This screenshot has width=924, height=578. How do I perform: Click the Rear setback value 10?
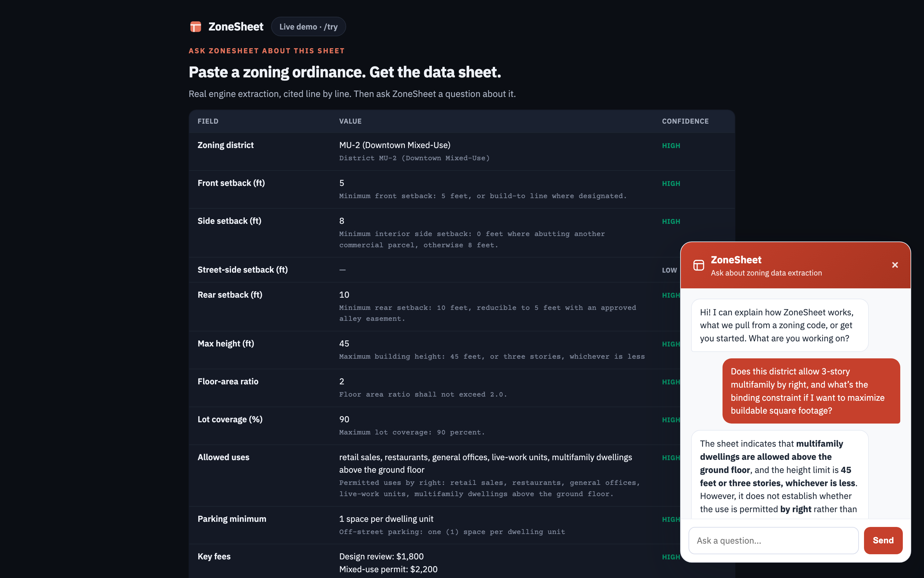click(344, 295)
